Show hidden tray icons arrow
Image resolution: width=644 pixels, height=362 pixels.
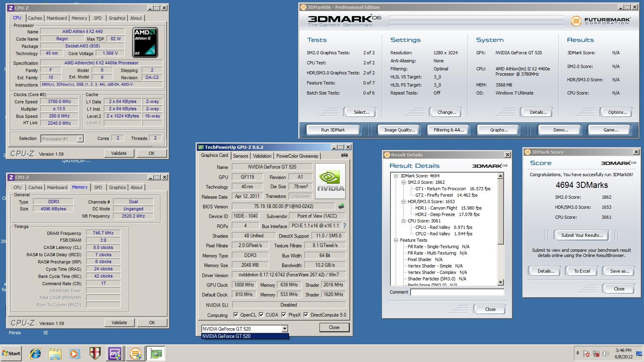point(578,354)
